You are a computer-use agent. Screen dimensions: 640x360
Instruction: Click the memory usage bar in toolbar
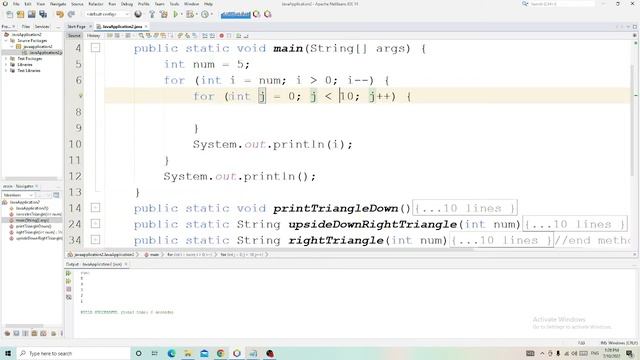[x=236, y=15]
